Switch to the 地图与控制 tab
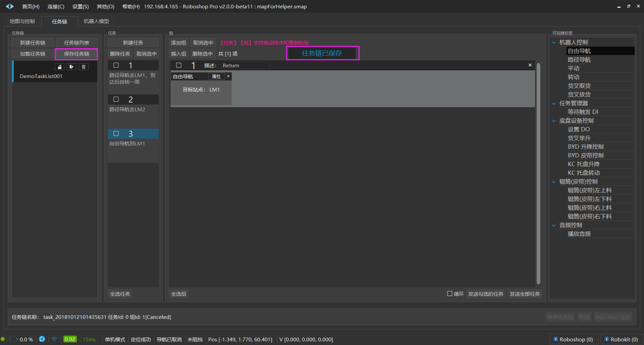Screen dimensions: 644x345 [22, 21]
